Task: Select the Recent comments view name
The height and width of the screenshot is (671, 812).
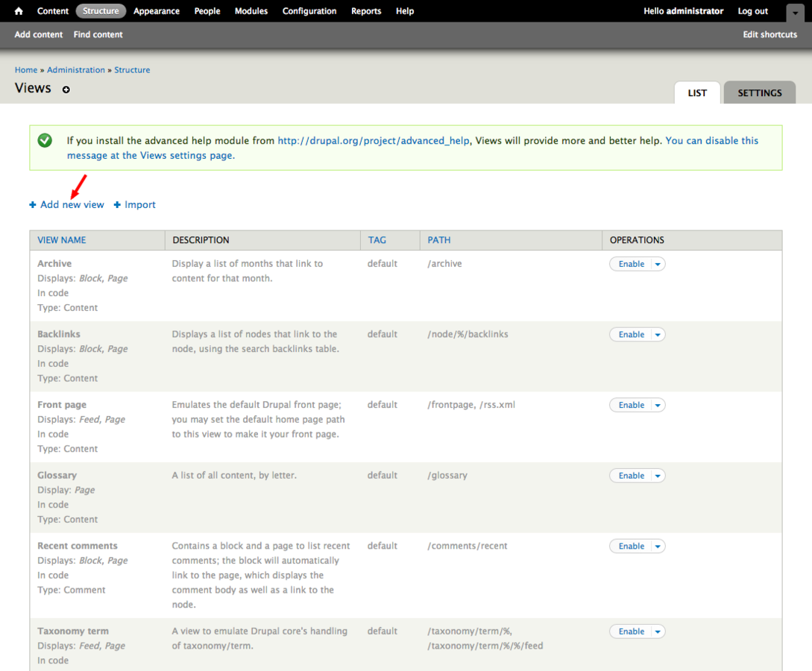Action: pos(77,546)
